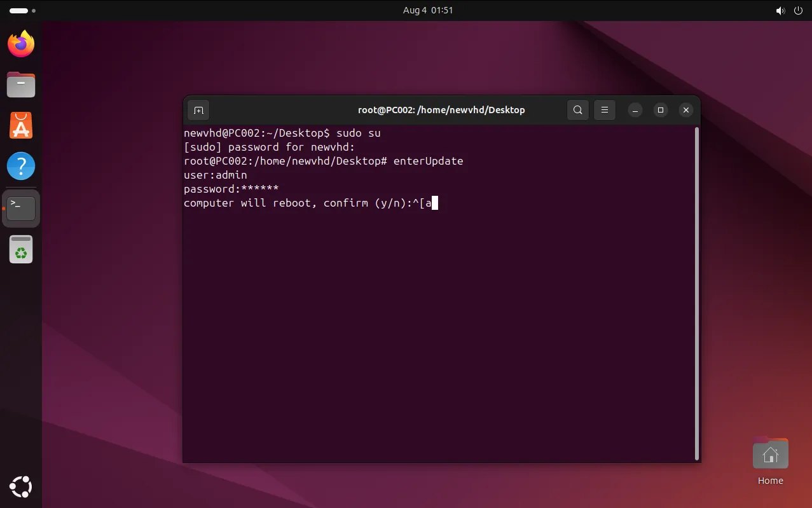Image resolution: width=812 pixels, height=508 pixels.
Task: Open the Files manager dock icon
Action: 21,85
